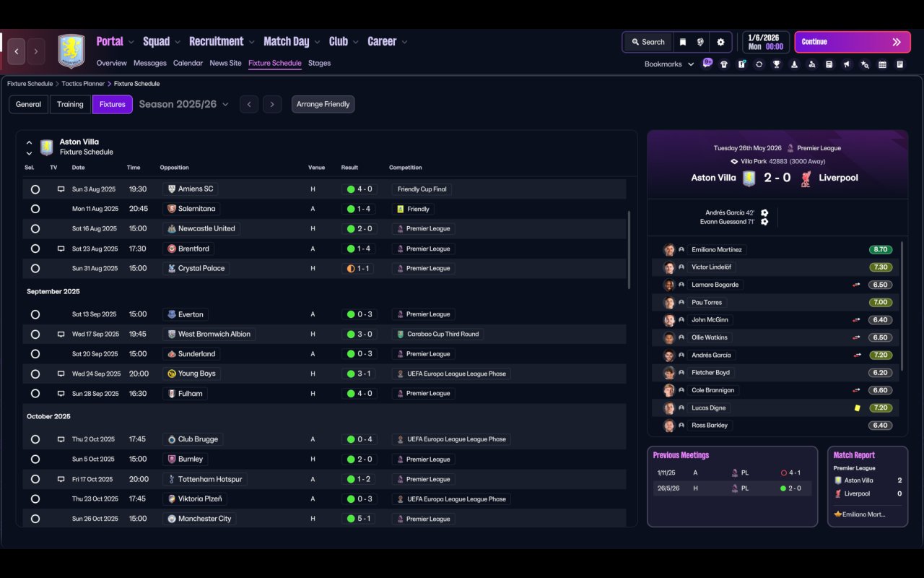Open the Squad dropdown menu
The image size is (924, 578).
[x=162, y=42]
